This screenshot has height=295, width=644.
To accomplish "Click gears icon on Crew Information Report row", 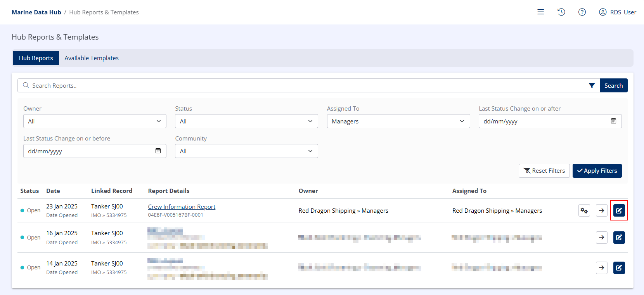I will 584,210.
